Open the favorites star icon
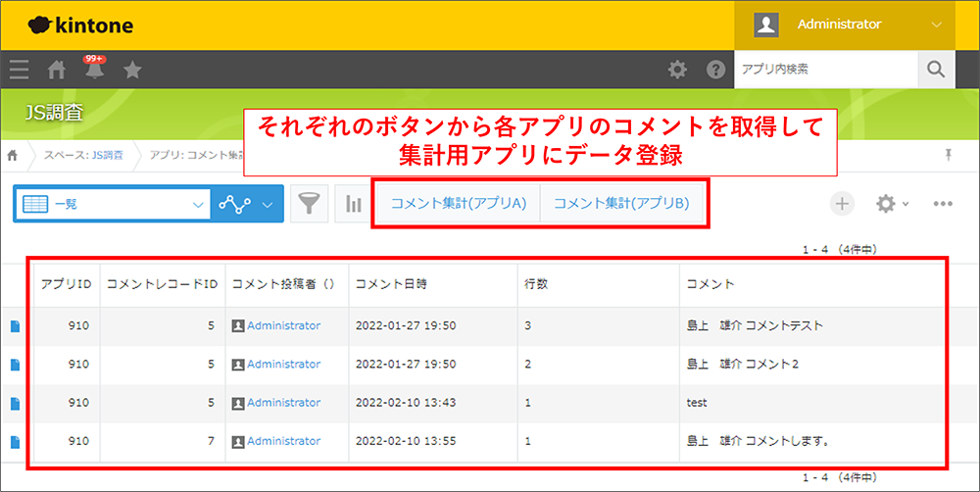This screenshot has height=492, width=980. (132, 70)
